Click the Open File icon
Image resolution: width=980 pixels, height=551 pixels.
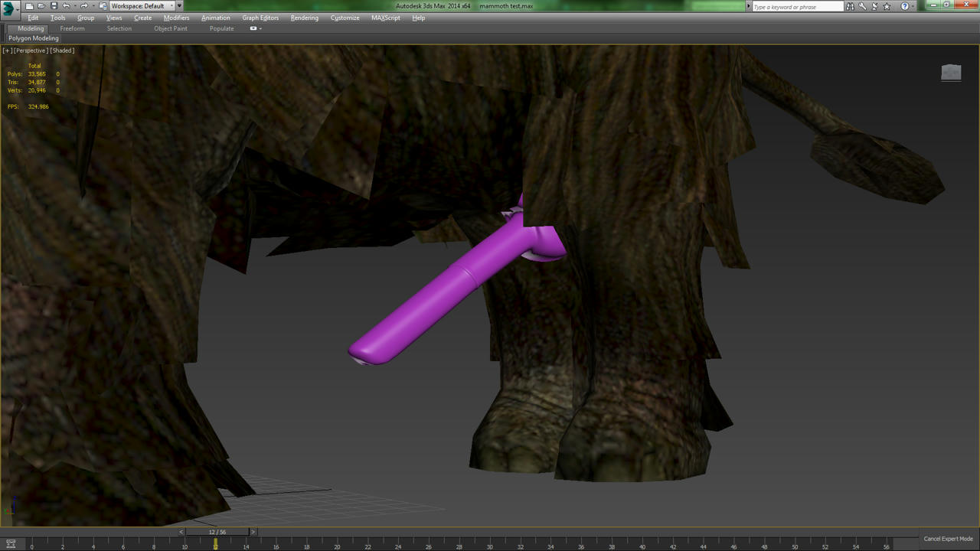tap(41, 6)
